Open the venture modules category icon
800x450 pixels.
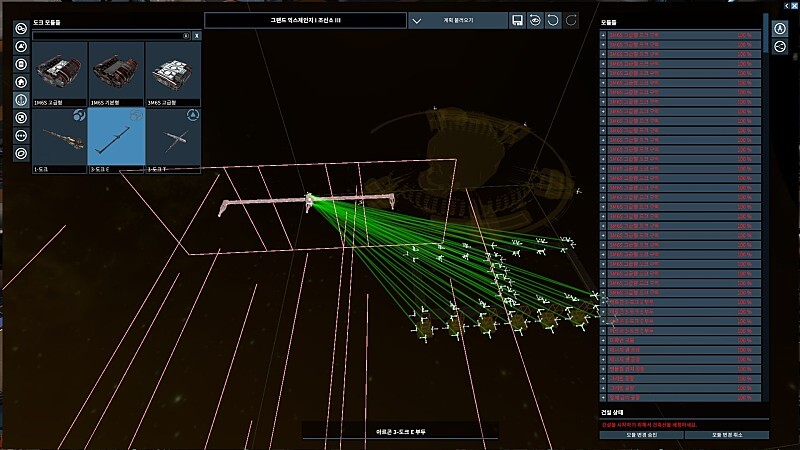(21, 154)
